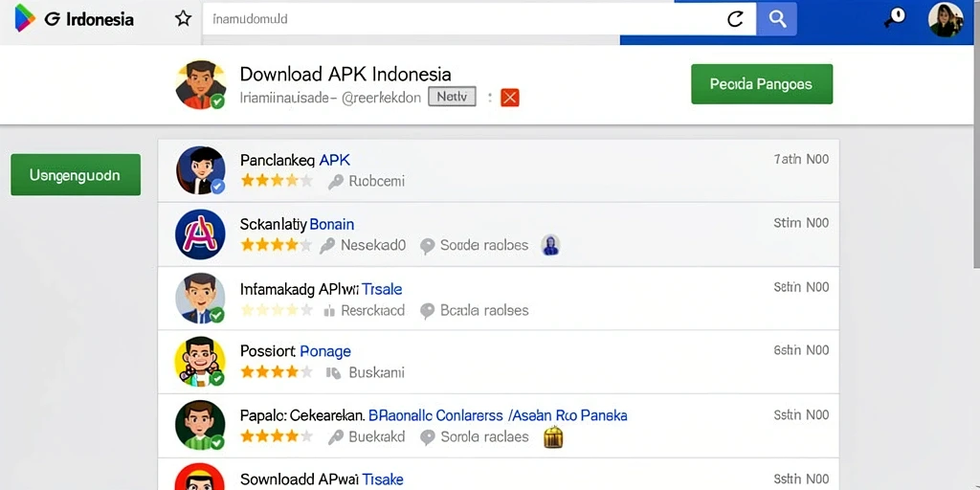This screenshot has width=980, height=490.
Task: Click the Google Play logo icon
Action: click(x=24, y=18)
